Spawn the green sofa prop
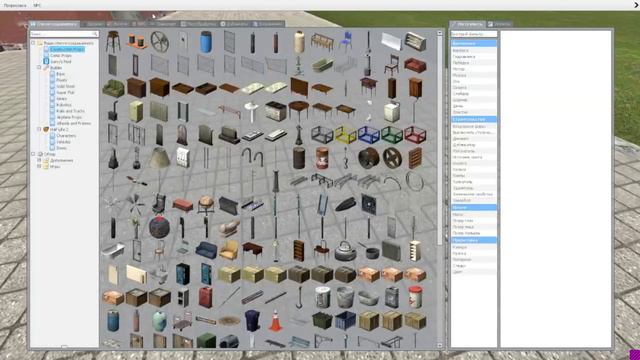The width and height of the screenshot is (640, 360). (x=113, y=88)
